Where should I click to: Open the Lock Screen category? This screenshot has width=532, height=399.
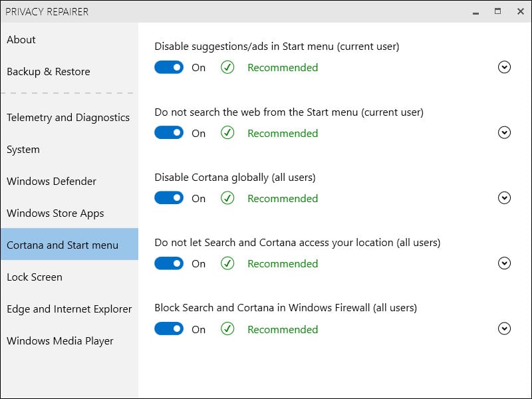pos(69,277)
